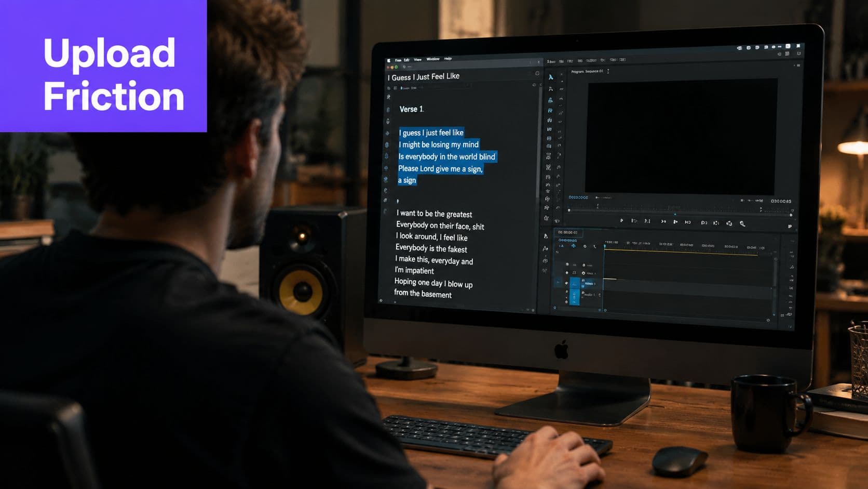This screenshot has width=868, height=489.
Task: Click the magnifier icon in the transport row
Action: 742,223
